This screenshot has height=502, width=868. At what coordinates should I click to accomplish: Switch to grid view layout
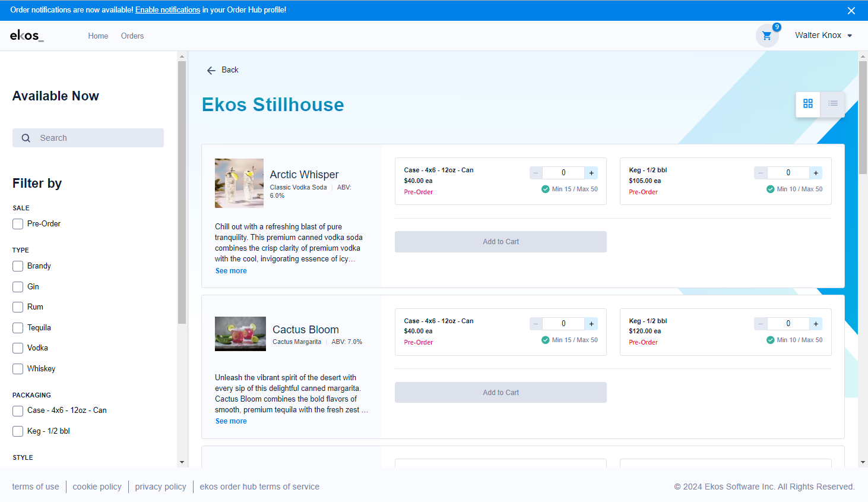pyautogui.click(x=807, y=104)
